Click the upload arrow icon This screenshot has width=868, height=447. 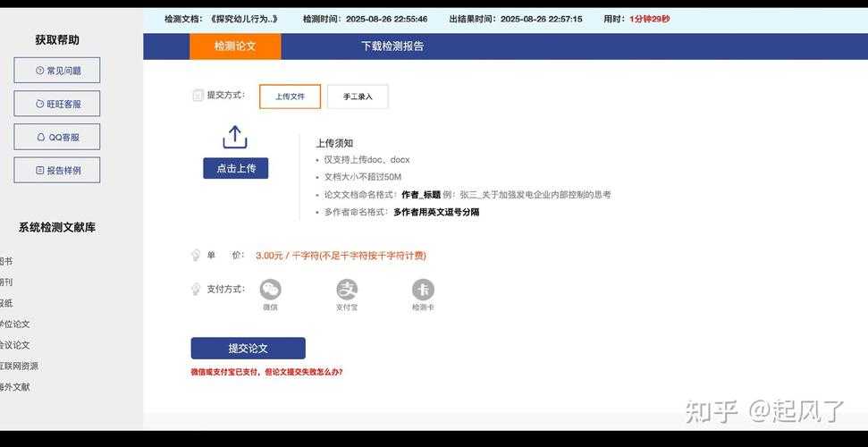(235, 137)
